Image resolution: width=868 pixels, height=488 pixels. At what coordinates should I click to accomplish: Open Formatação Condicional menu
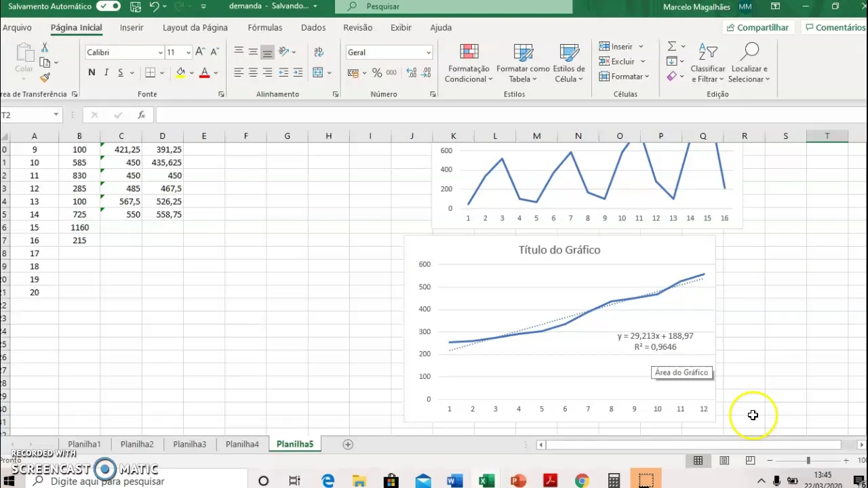(x=469, y=63)
